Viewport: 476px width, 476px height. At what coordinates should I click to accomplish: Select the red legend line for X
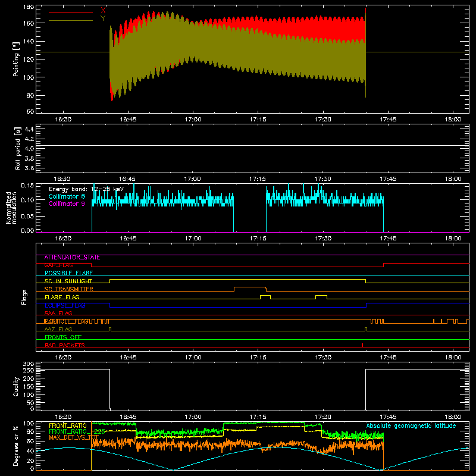point(70,12)
